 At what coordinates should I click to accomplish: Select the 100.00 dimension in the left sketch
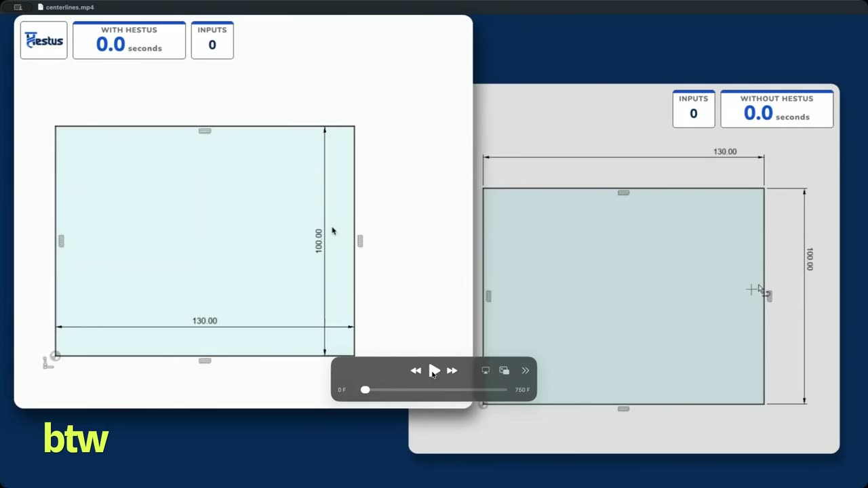[319, 241]
